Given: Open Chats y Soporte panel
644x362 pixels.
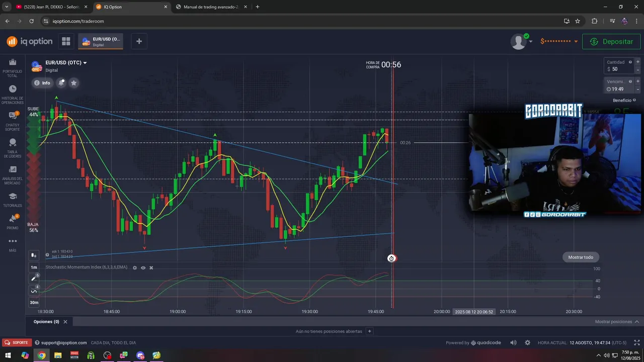Looking at the screenshot, I should 13,121.
